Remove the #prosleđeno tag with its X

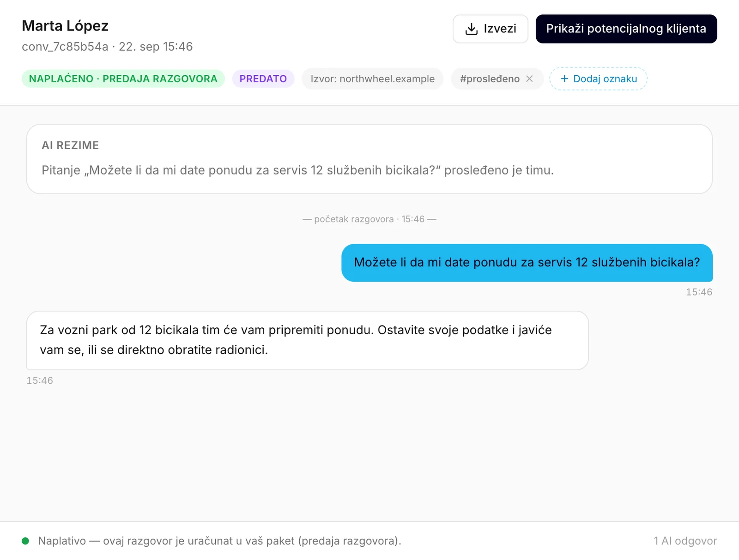529,79
